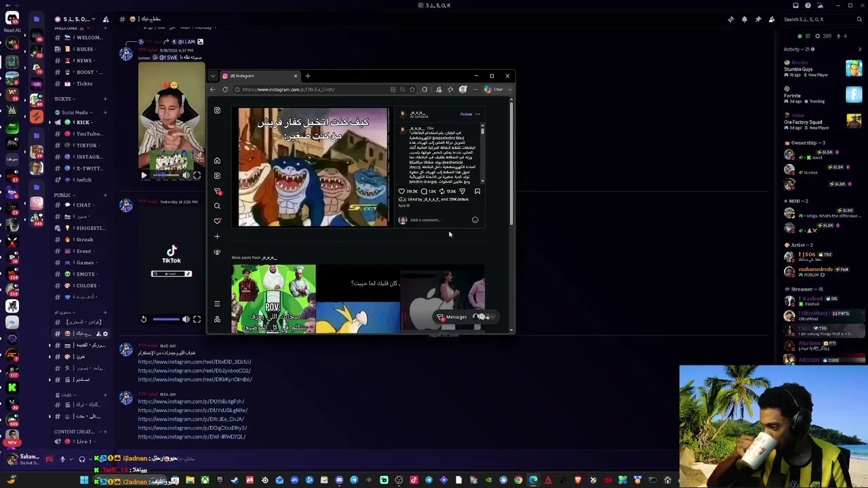Open the Discord Inbox in the title bar

[x=795, y=5]
